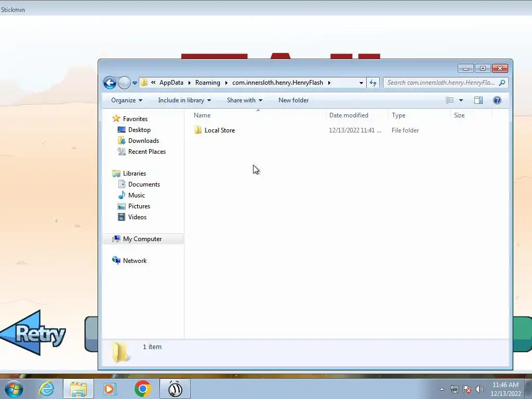Expand the arrow after Roaming breadcrumb
This screenshot has height=399, width=532.
click(227, 83)
